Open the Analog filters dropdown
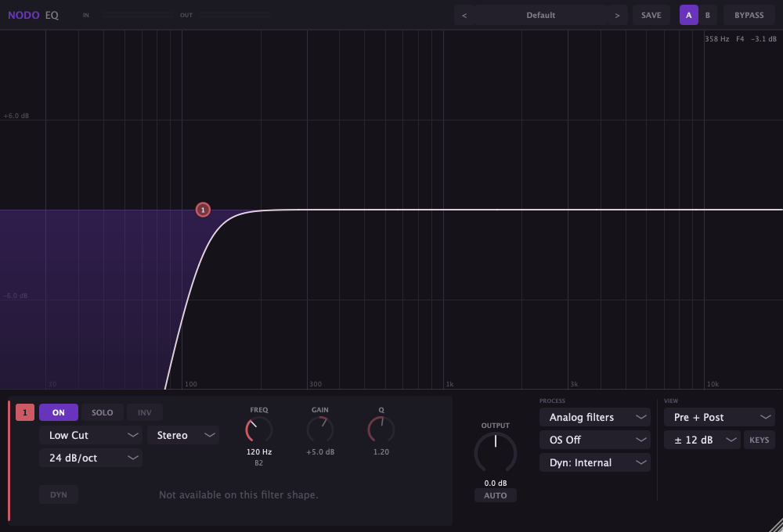Screen dimensions: 783x532 (595, 417)
